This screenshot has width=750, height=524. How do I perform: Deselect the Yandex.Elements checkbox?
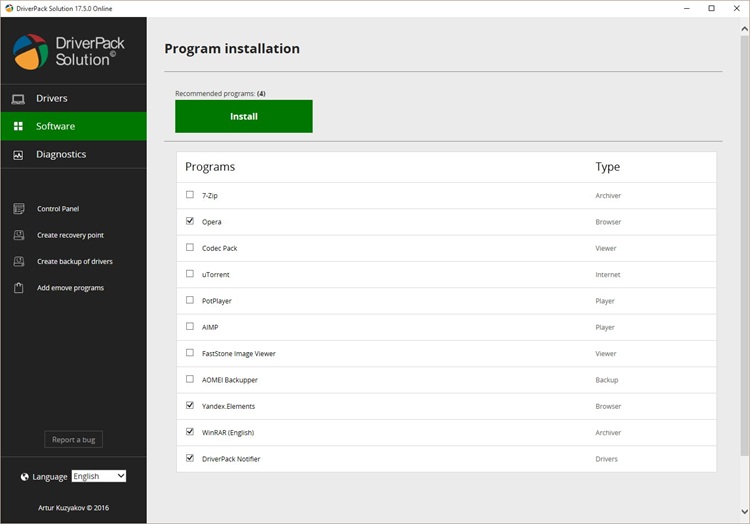click(190, 406)
